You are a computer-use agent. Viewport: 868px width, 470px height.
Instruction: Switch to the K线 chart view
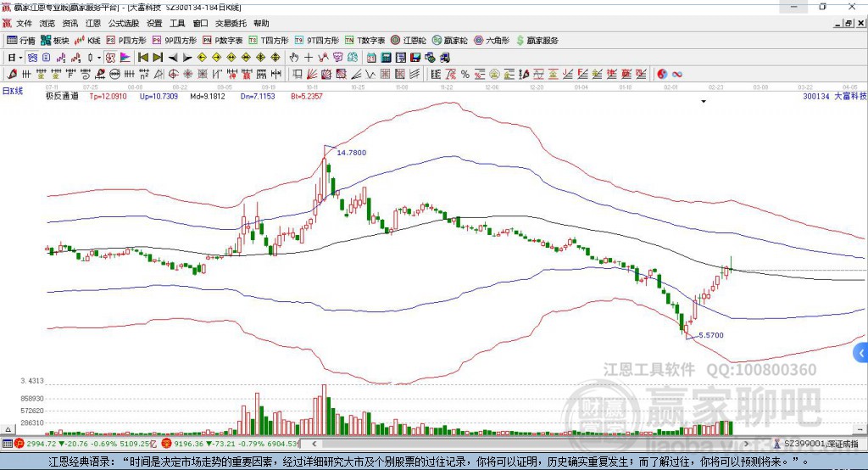coord(87,41)
